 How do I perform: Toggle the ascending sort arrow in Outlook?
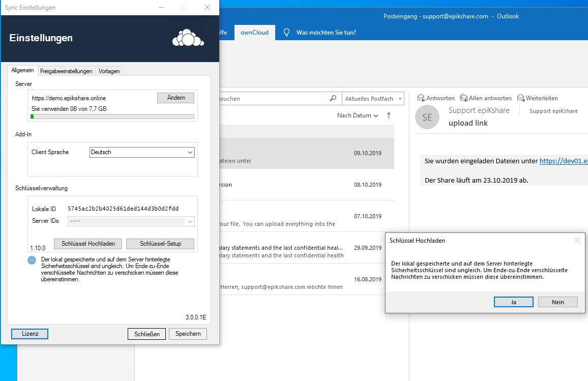point(389,115)
